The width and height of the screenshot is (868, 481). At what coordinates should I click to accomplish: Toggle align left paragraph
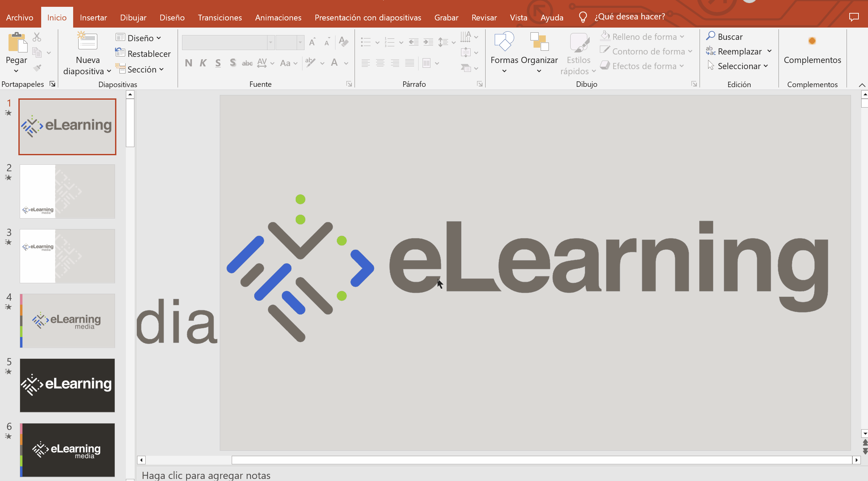pos(366,63)
